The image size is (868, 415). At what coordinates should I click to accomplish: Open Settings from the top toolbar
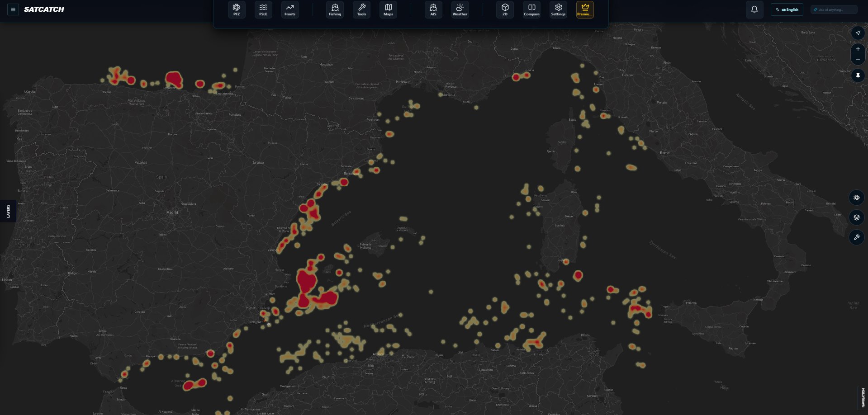[558, 9]
